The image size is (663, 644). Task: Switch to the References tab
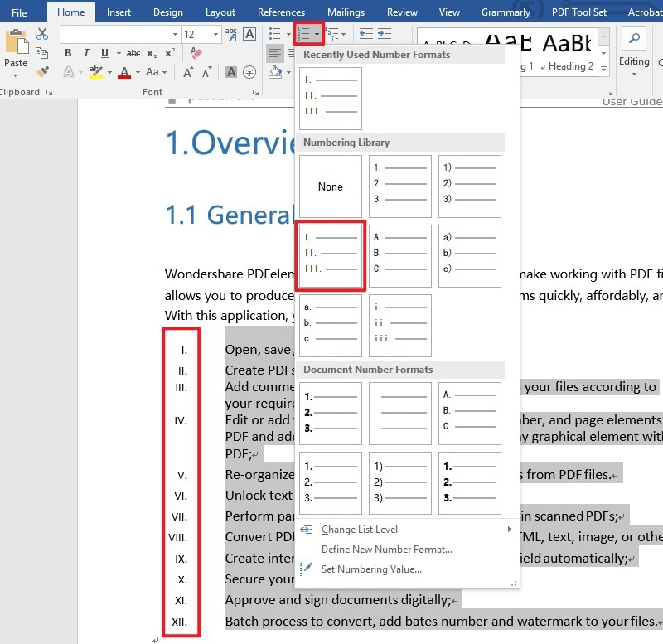(x=281, y=12)
